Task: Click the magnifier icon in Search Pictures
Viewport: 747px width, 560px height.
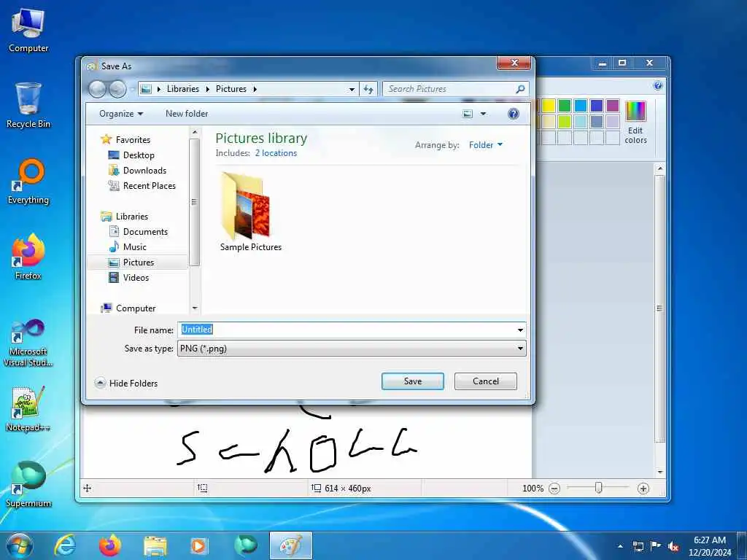Action: point(520,89)
